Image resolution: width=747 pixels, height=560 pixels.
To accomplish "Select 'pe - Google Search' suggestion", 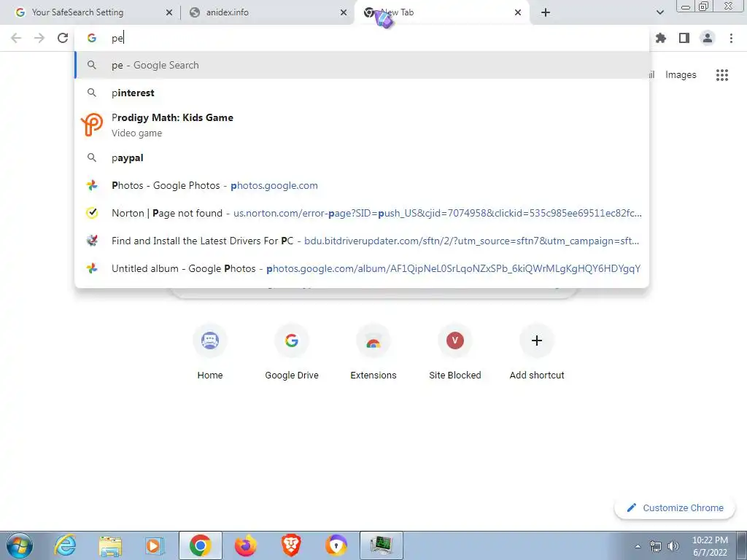I will point(362,65).
